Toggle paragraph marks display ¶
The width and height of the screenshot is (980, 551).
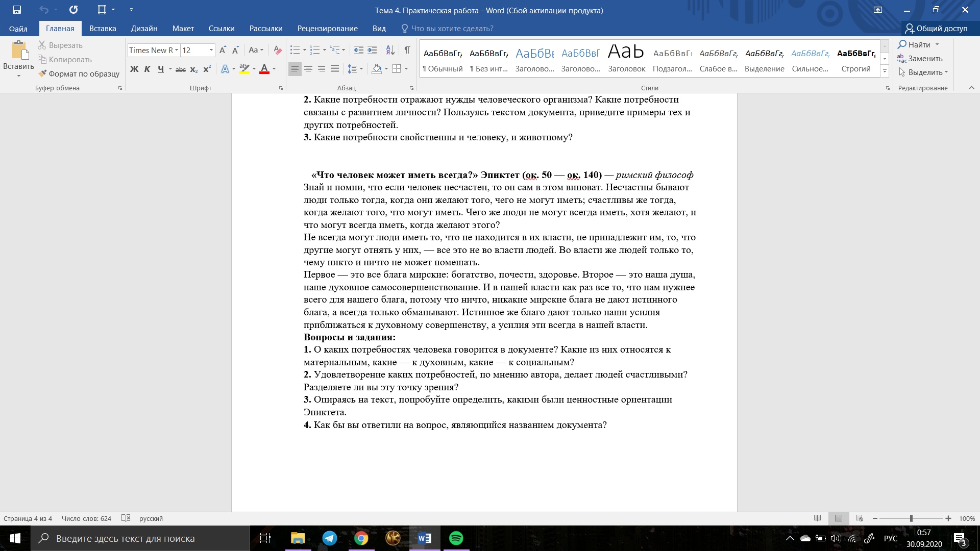tap(407, 50)
